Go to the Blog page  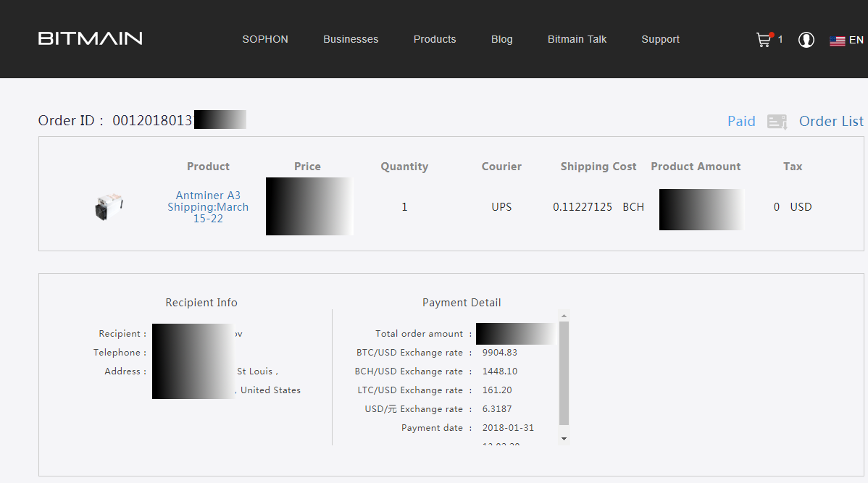tap(501, 39)
